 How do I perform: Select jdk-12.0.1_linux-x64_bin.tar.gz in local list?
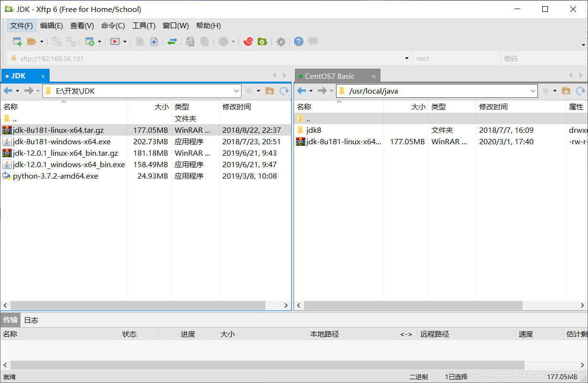click(65, 153)
